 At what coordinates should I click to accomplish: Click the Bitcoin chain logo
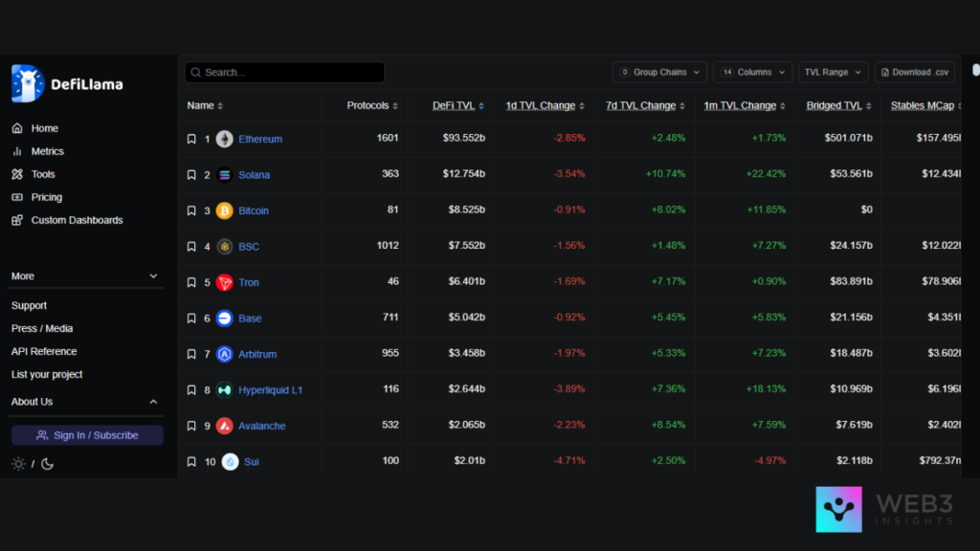pos(224,210)
